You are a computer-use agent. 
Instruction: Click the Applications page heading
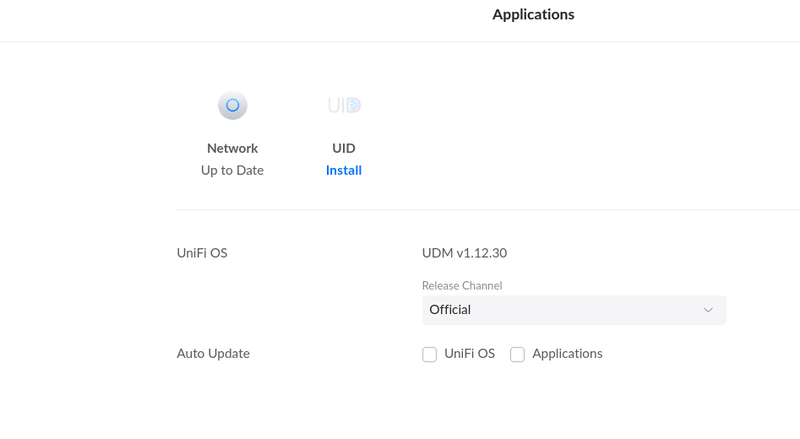(x=533, y=15)
